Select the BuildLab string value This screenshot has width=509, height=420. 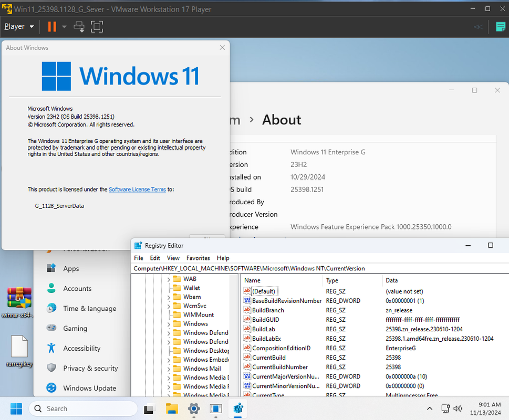point(263,329)
